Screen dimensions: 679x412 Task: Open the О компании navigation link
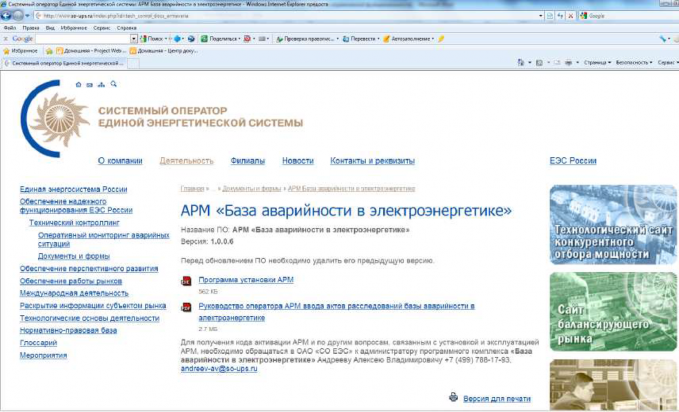[120, 161]
